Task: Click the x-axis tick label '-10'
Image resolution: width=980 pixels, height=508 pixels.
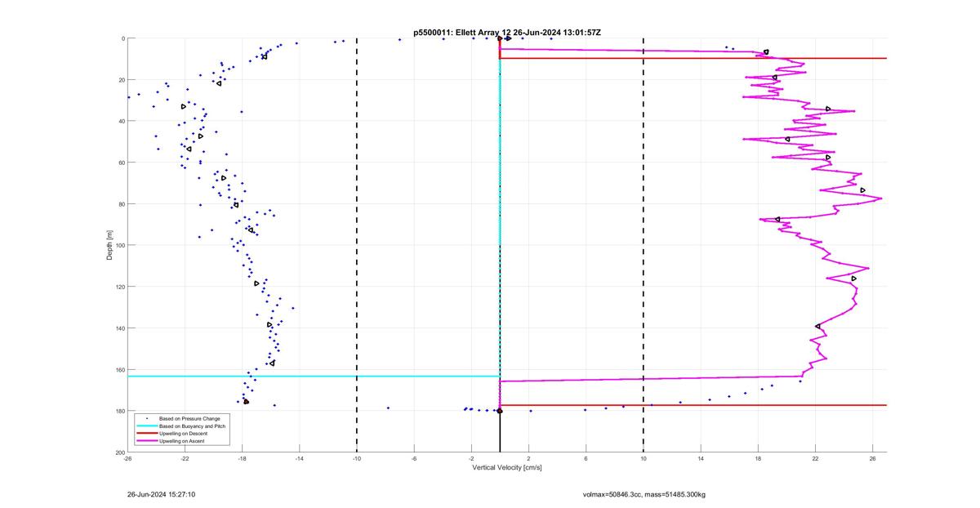Action: point(356,459)
